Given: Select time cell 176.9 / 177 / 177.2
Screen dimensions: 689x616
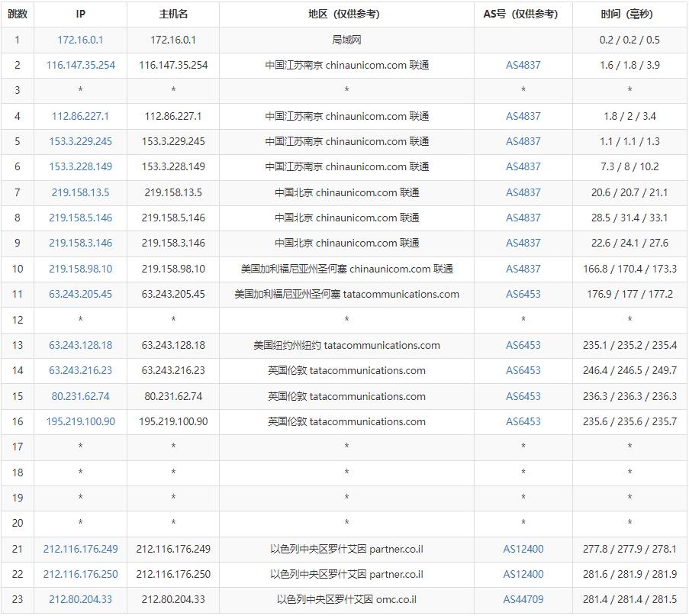Looking at the screenshot, I should 629,294.
